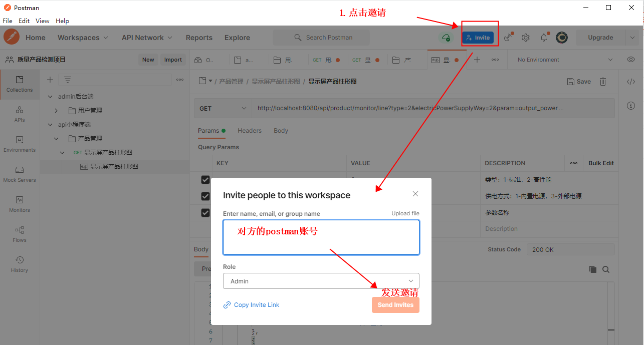Viewport: 644px width, 345px height.
Task: Go to the Explore page
Action: (237, 38)
